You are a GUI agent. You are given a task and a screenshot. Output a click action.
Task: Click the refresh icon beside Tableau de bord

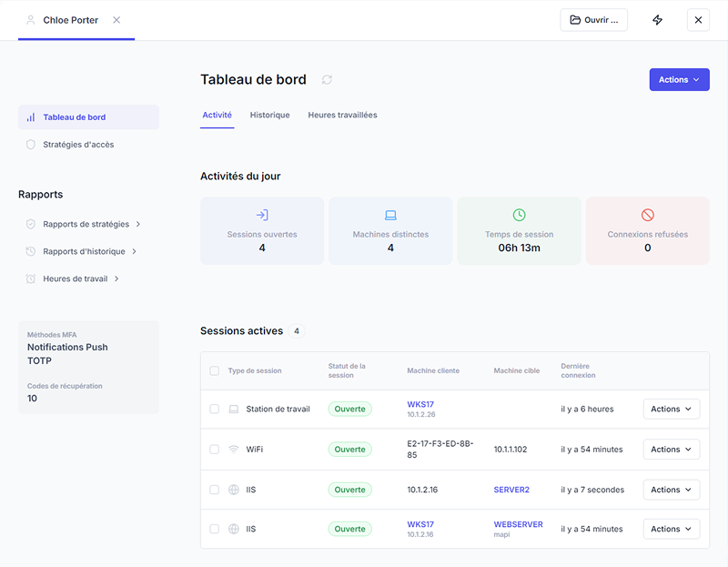327,80
